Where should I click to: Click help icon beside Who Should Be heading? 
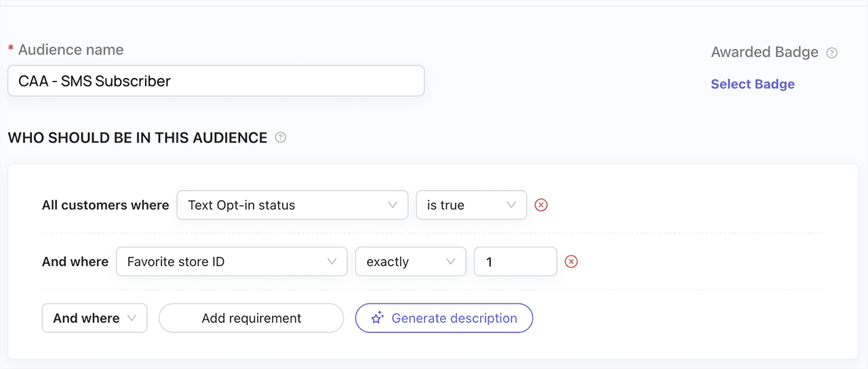pyautogui.click(x=280, y=138)
